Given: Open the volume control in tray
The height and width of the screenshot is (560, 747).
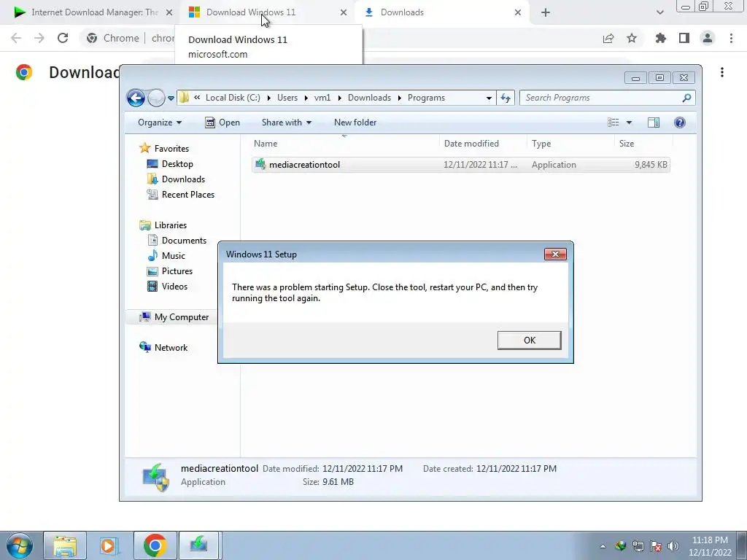Looking at the screenshot, I should pyautogui.click(x=673, y=546).
